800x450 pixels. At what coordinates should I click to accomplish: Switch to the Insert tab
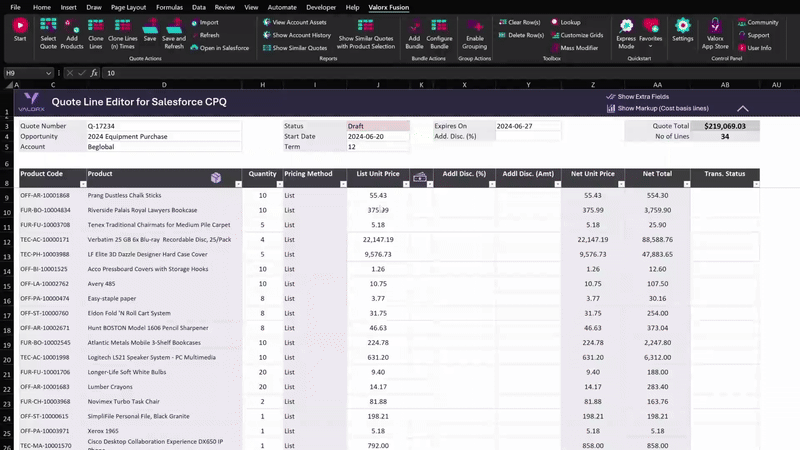[68, 7]
